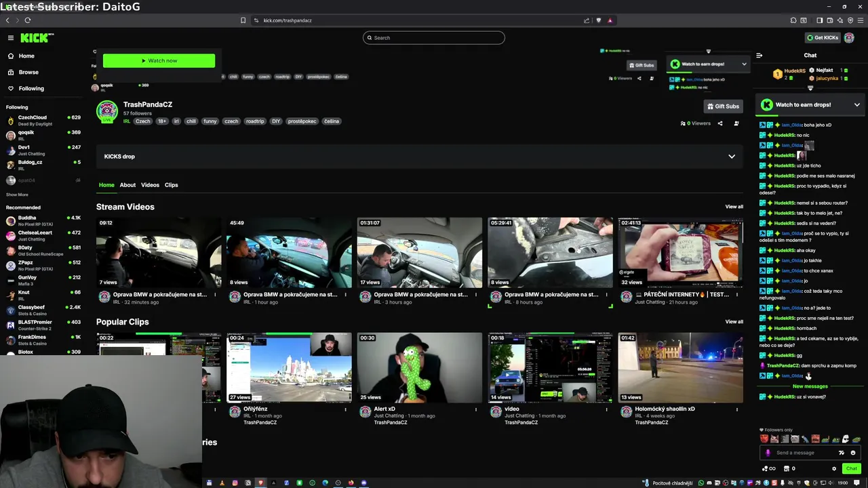
Task: Open recommended channel BLASTPremier
Action: [x=43, y=325]
